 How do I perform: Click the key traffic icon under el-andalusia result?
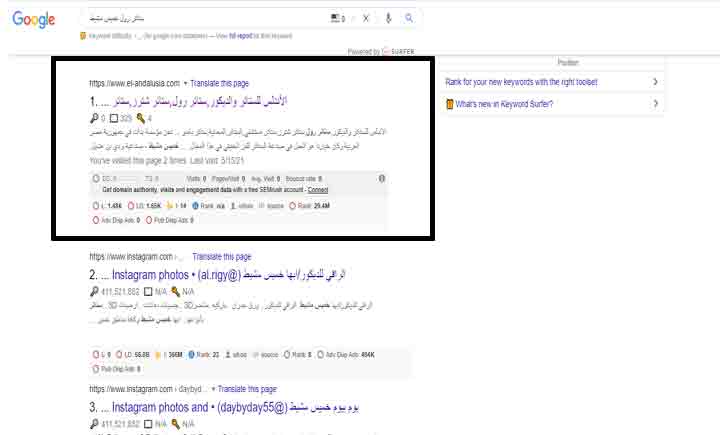(93, 119)
